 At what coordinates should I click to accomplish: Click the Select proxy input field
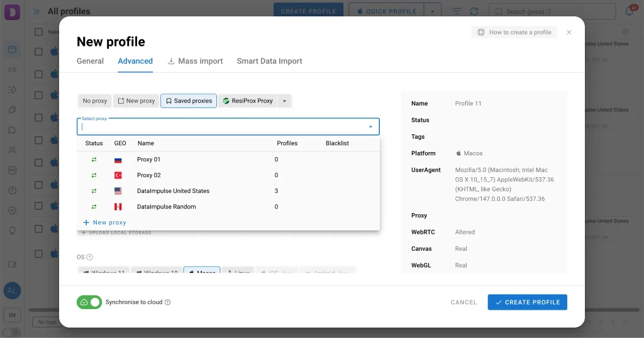pyautogui.click(x=220, y=126)
